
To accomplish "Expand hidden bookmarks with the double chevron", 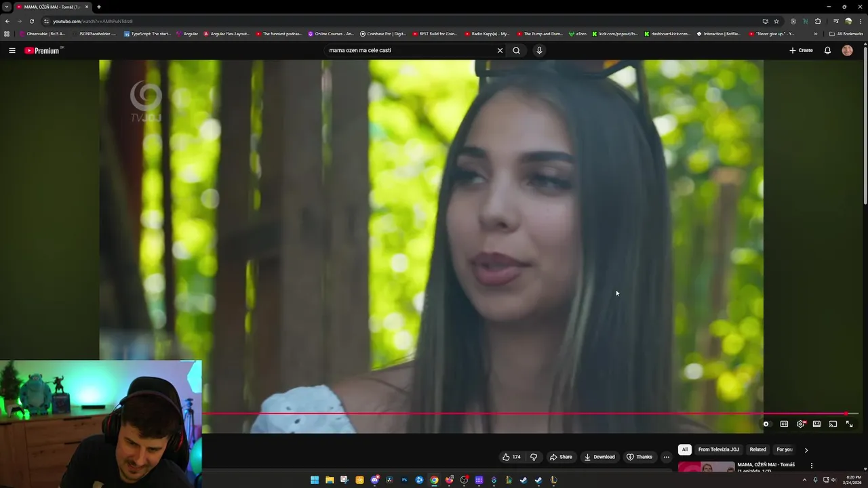I will 816,33.
